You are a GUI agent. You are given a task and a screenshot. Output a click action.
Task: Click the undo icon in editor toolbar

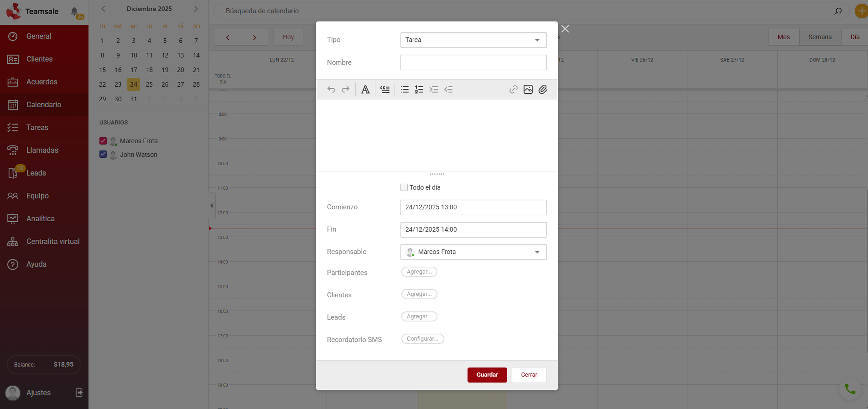[331, 89]
